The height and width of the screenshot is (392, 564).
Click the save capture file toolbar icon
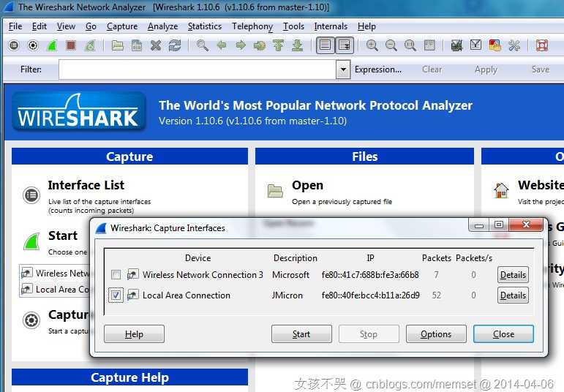coord(136,45)
